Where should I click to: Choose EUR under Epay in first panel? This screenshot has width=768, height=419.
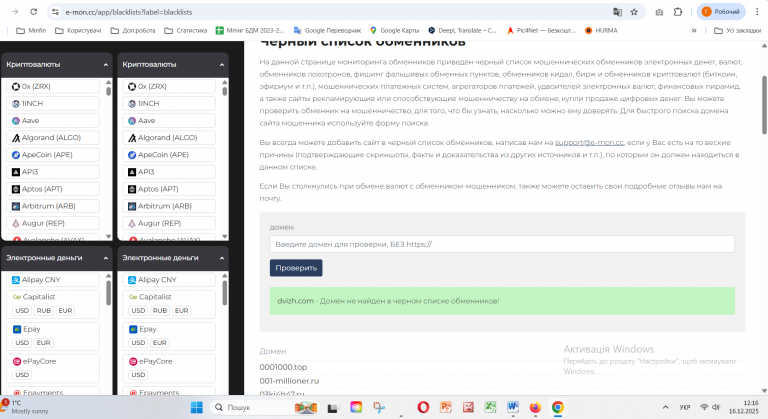[44, 343]
